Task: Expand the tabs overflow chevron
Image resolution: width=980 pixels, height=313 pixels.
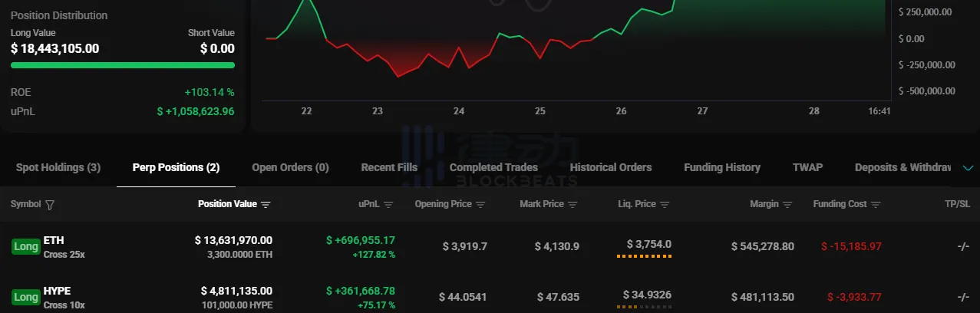Action: (x=968, y=168)
